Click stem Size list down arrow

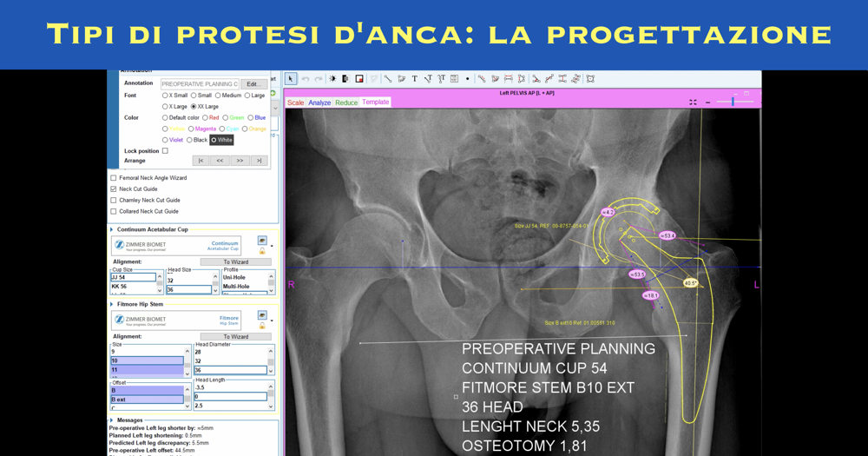tap(187, 373)
